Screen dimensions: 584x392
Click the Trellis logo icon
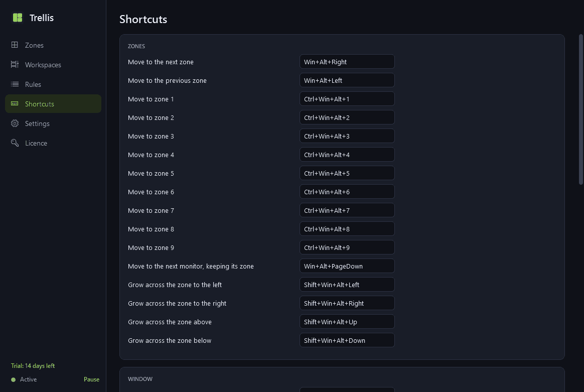pos(18,18)
